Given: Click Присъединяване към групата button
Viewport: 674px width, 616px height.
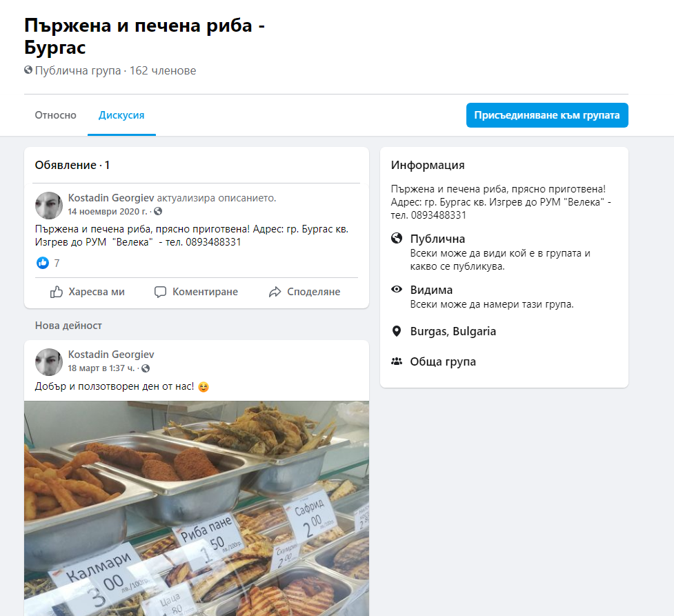Looking at the screenshot, I should [x=547, y=115].
